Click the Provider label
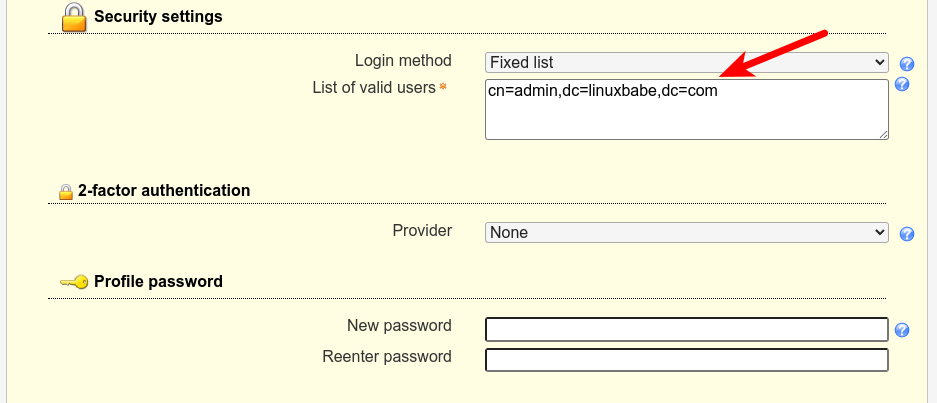 click(422, 231)
